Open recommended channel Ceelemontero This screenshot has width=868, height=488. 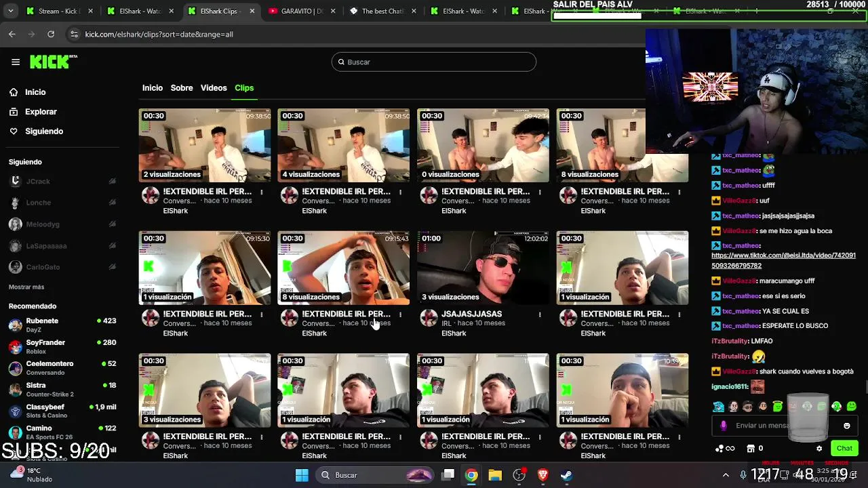click(62, 368)
